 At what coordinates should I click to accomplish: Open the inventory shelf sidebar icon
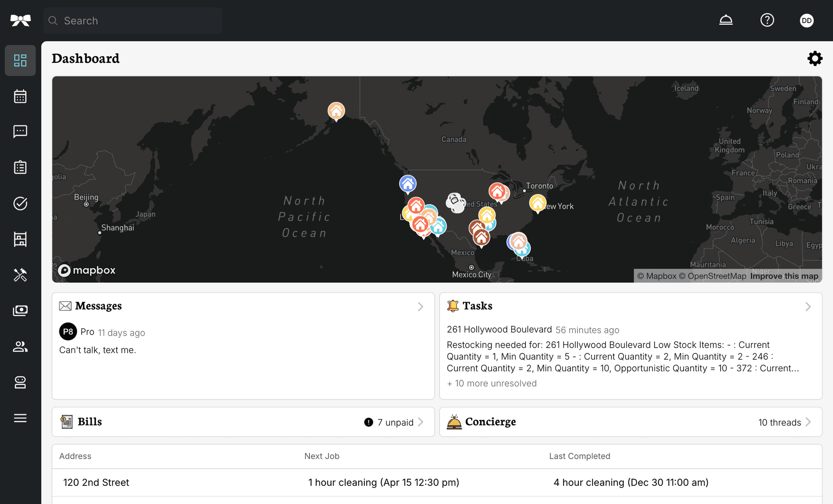[x=20, y=239]
